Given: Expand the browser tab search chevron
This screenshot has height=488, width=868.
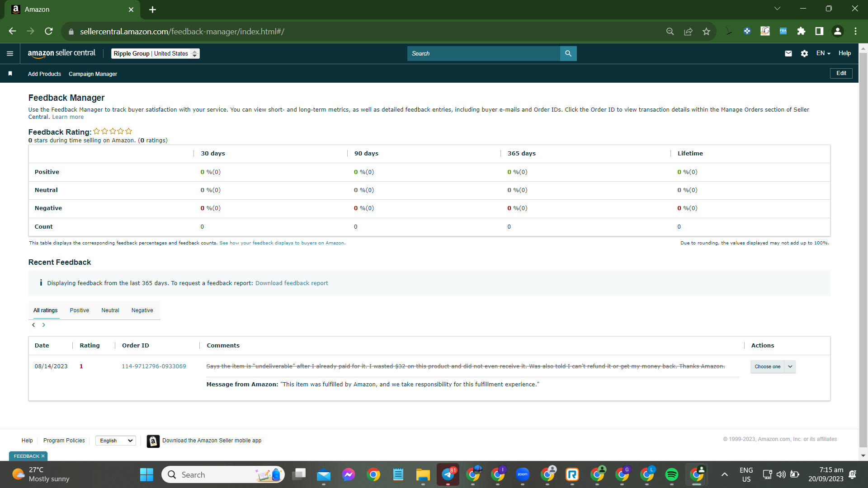Looking at the screenshot, I should (778, 9).
